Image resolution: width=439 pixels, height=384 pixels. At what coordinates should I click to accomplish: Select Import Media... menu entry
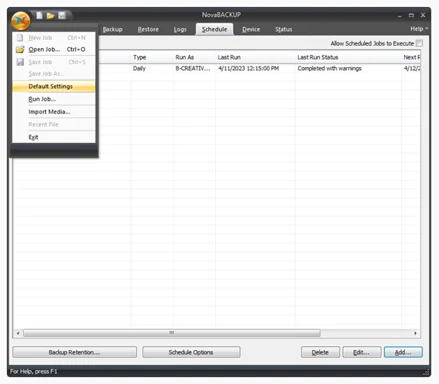click(x=54, y=112)
